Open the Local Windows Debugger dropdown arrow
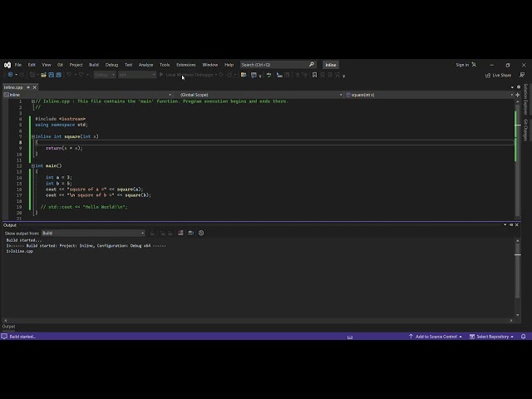 coord(216,75)
